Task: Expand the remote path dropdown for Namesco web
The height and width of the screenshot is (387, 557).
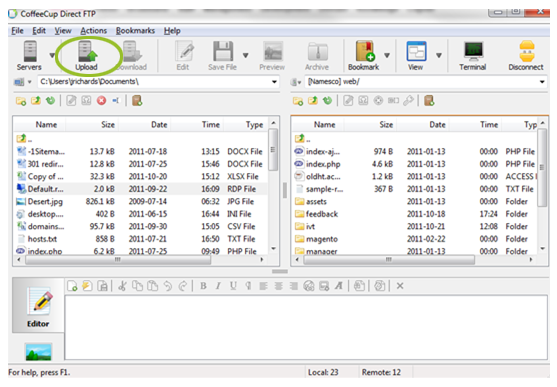Action: pyautogui.click(x=542, y=82)
